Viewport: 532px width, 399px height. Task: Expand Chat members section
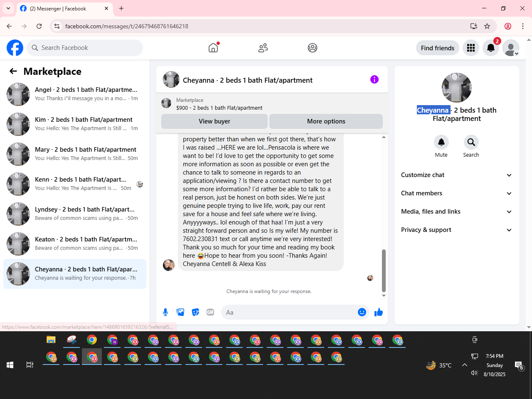(456, 193)
